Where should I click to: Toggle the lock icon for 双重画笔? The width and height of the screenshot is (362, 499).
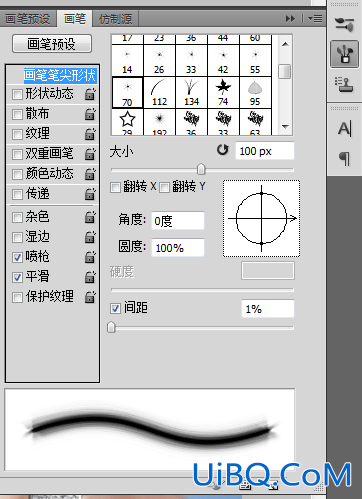(90, 154)
